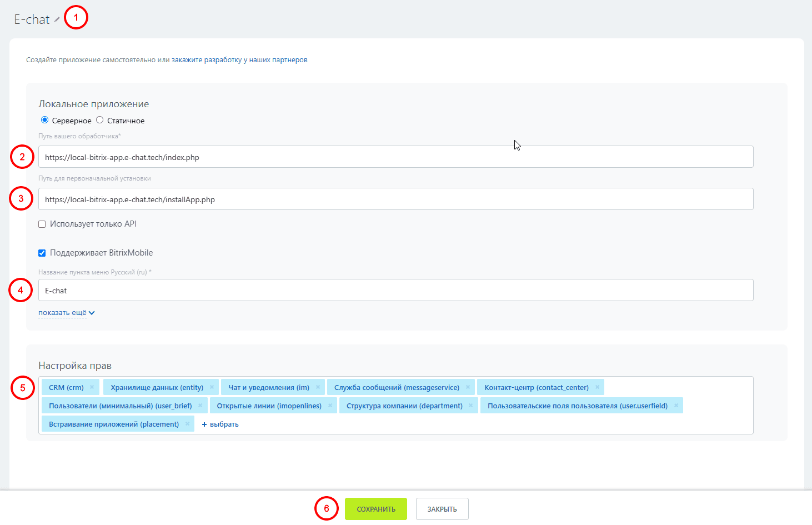Click the ЗАКРЫТЬ button
The height and width of the screenshot is (525, 812).
[x=442, y=509]
